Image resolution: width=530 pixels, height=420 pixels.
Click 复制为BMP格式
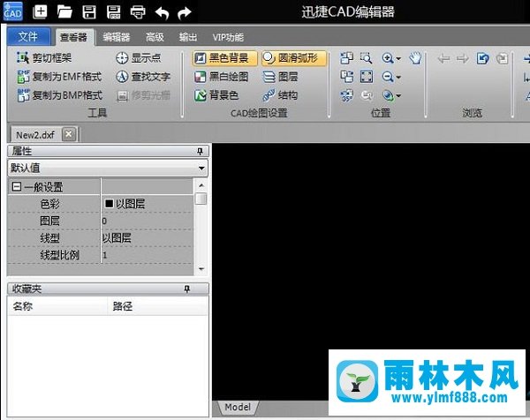tap(59, 95)
